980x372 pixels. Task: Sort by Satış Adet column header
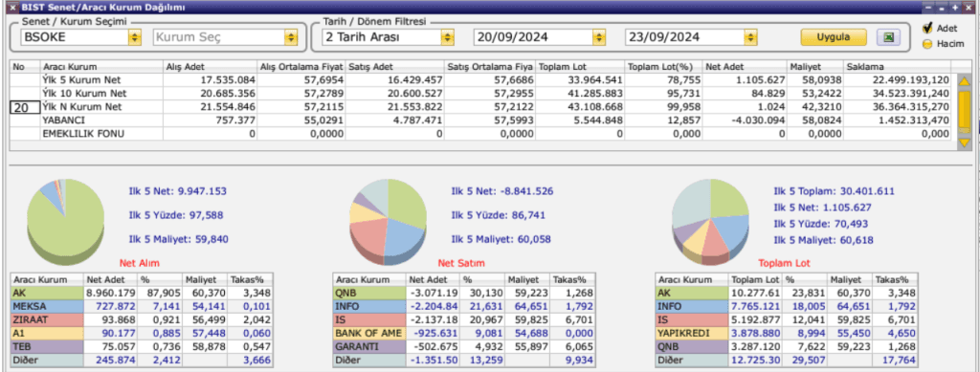tap(395, 66)
